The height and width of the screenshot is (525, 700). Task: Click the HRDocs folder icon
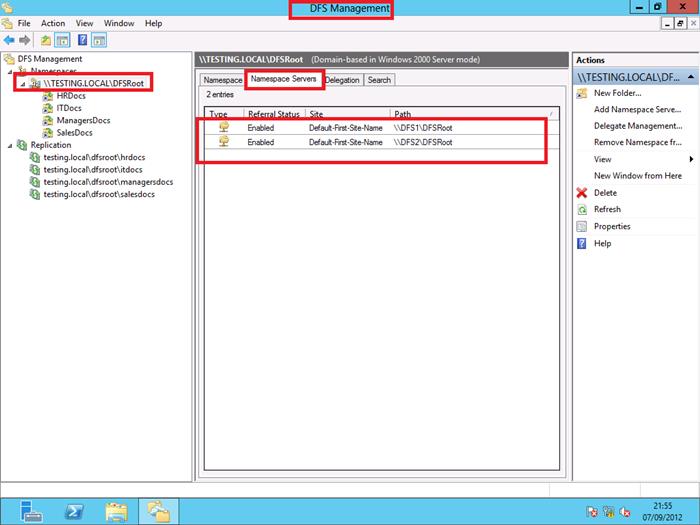coord(48,96)
